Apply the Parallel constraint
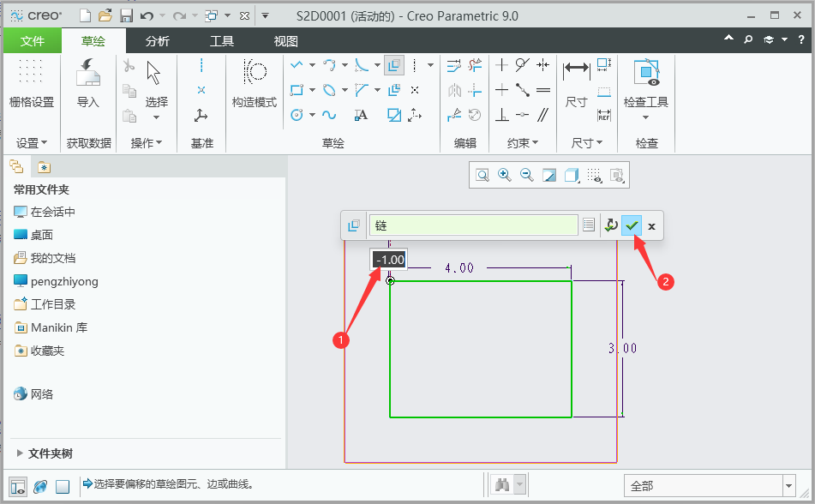 [x=543, y=115]
